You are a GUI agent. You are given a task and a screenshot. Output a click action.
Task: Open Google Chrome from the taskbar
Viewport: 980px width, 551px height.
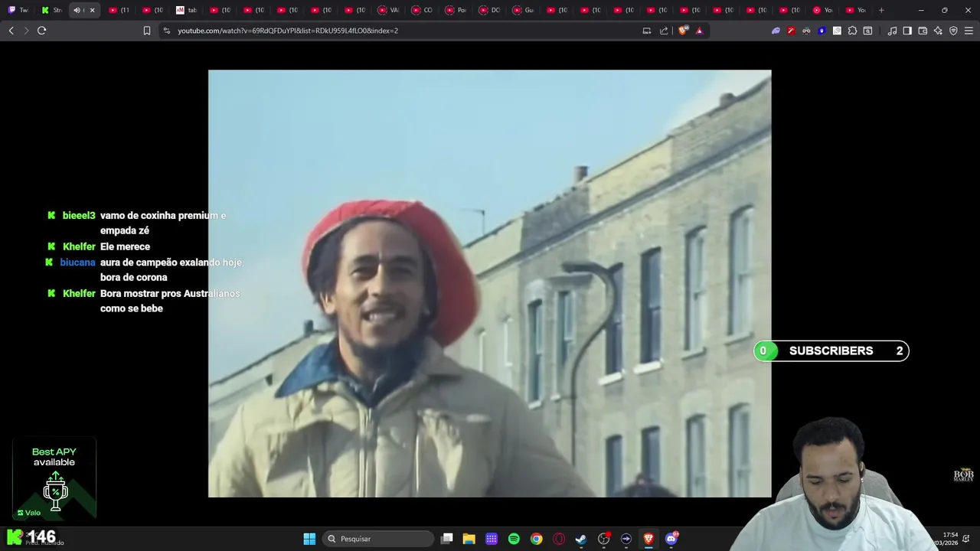[537, 539]
